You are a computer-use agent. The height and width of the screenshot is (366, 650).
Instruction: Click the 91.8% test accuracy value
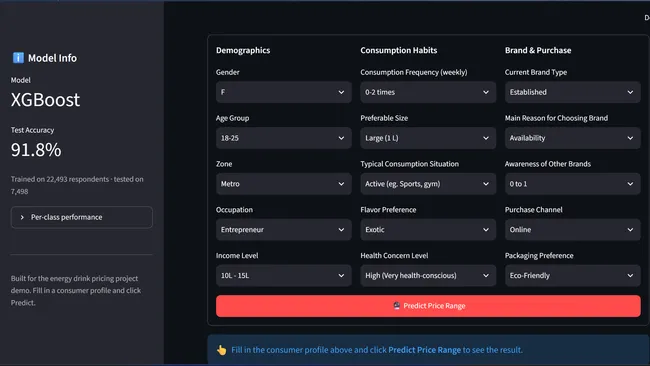36,150
